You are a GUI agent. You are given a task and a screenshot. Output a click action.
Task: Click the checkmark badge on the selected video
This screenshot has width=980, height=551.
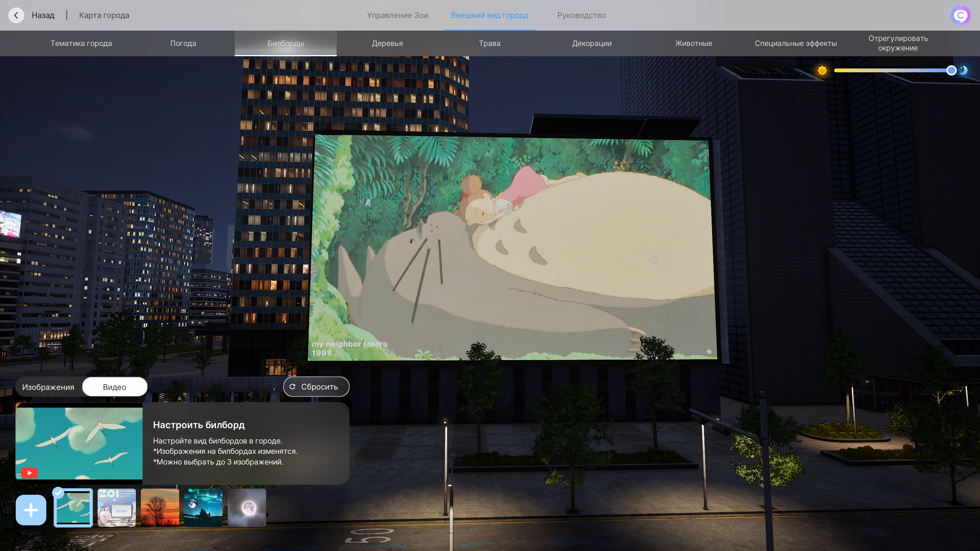(58, 493)
